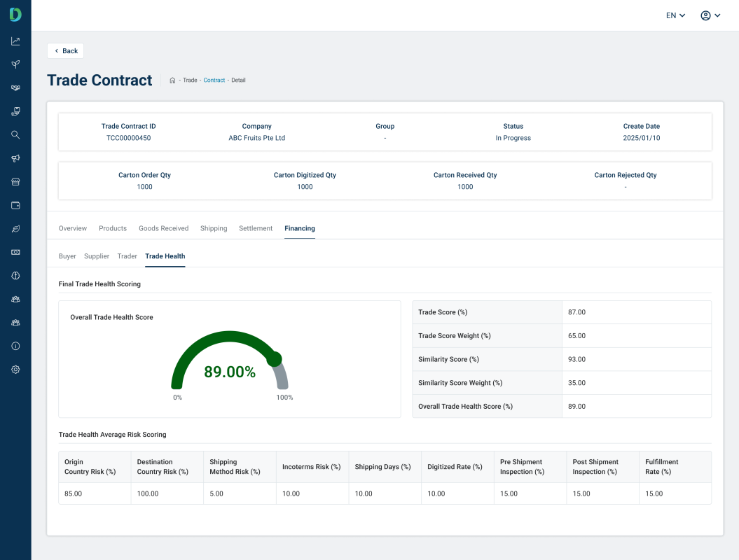Viewport: 739px width, 560px height.
Task: Click the home icon in breadcrumb
Action: coord(172,80)
